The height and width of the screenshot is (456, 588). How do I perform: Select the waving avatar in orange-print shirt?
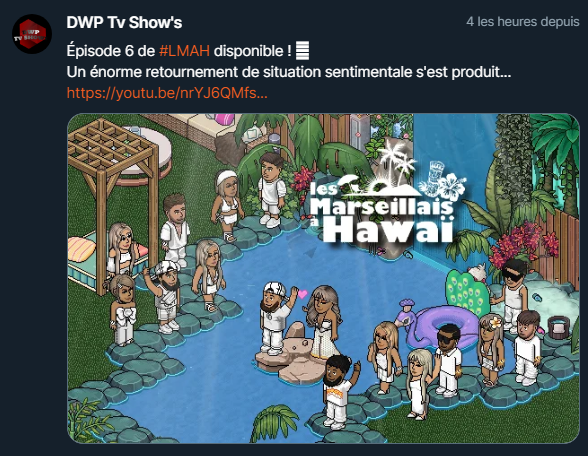point(340,392)
